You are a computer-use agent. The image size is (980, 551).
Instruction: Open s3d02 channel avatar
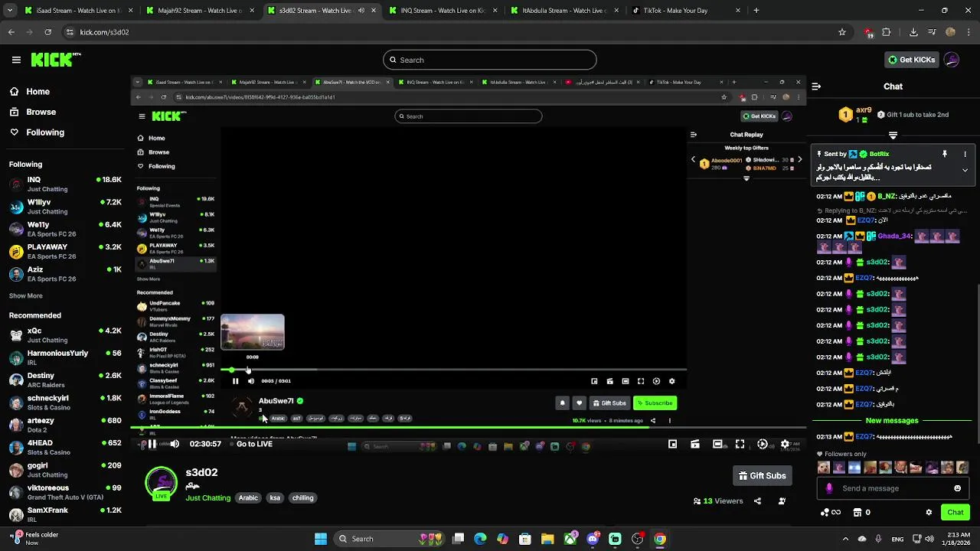(162, 483)
